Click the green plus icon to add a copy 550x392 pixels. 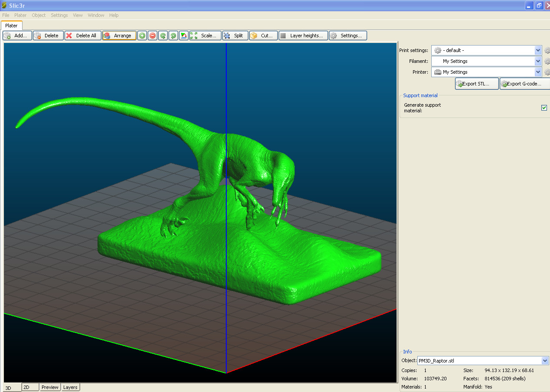coord(142,36)
